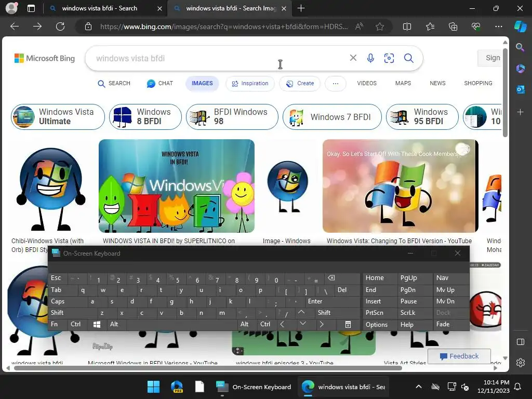Click the Inspiration button
Screen dimensions: 532x399
pos(250,84)
